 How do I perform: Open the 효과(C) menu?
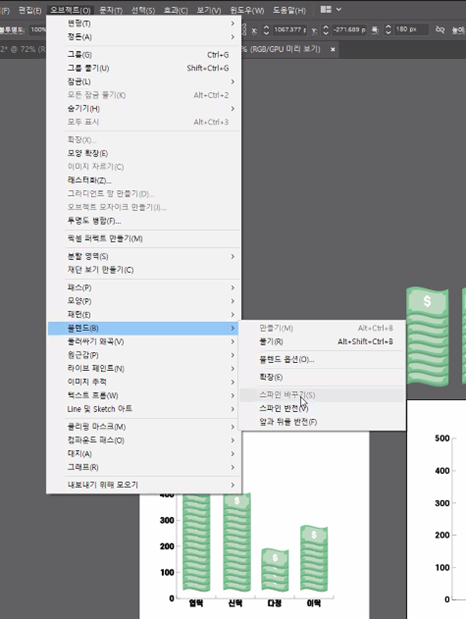click(176, 10)
